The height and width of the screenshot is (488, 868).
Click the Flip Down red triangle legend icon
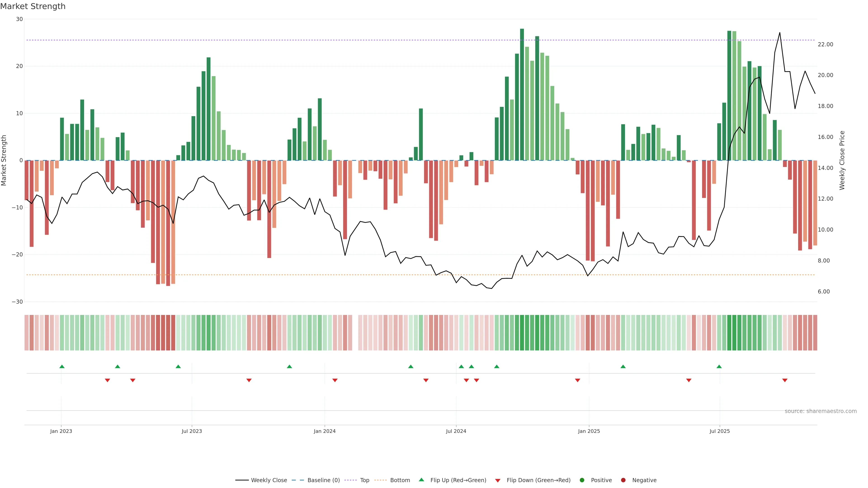(x=498, y=481)
